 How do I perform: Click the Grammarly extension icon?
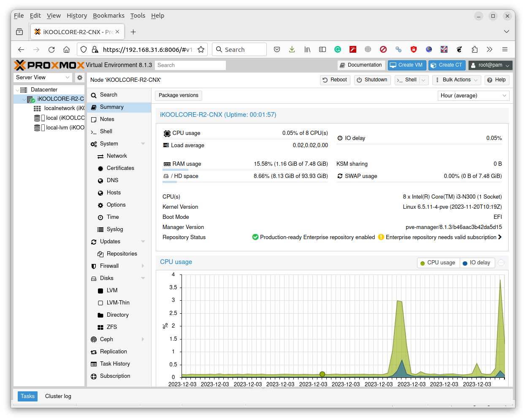338,49
